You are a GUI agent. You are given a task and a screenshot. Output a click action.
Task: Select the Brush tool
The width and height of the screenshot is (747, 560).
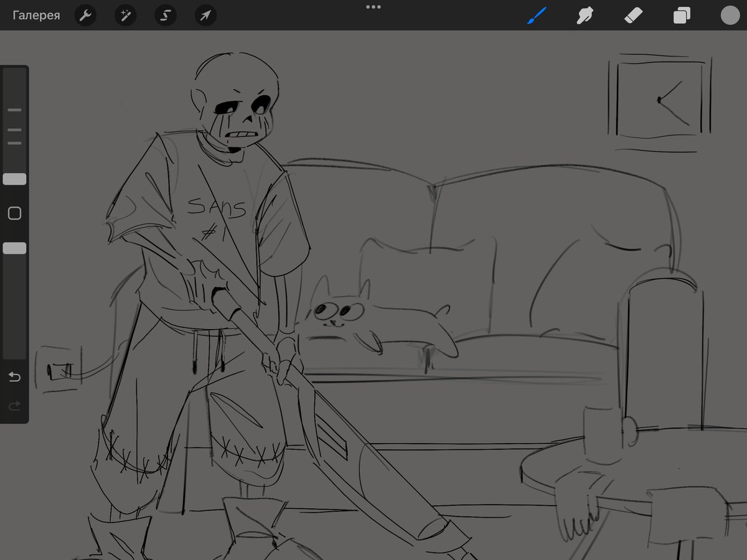coord(537,16)
